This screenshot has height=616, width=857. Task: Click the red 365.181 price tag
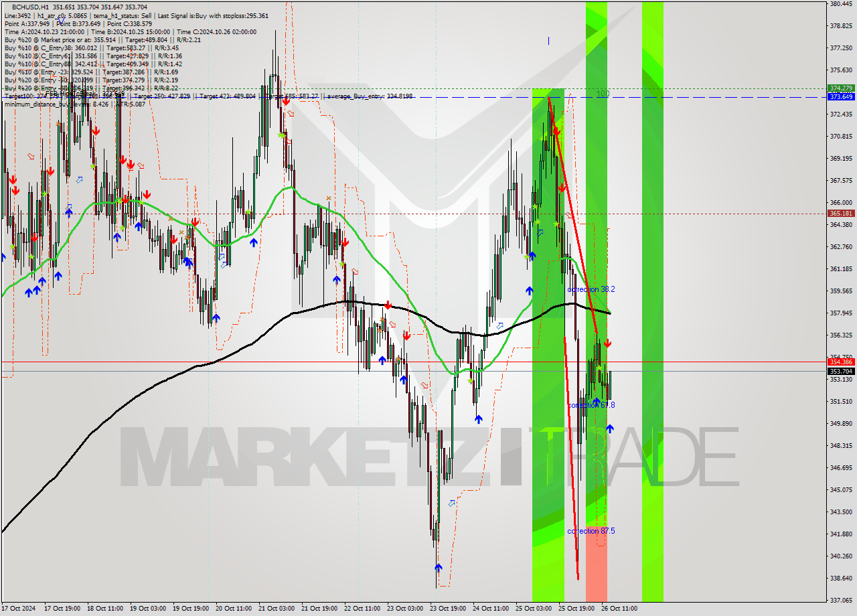tap(841, 214)
